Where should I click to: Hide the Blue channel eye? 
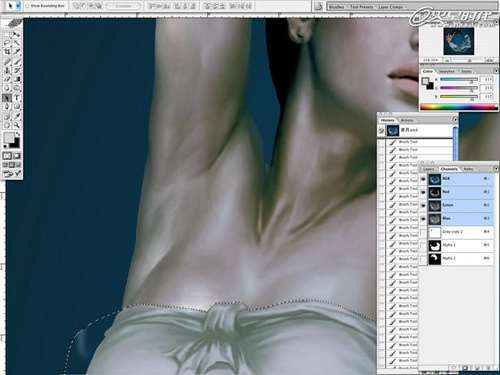click(x=423, y=219)
